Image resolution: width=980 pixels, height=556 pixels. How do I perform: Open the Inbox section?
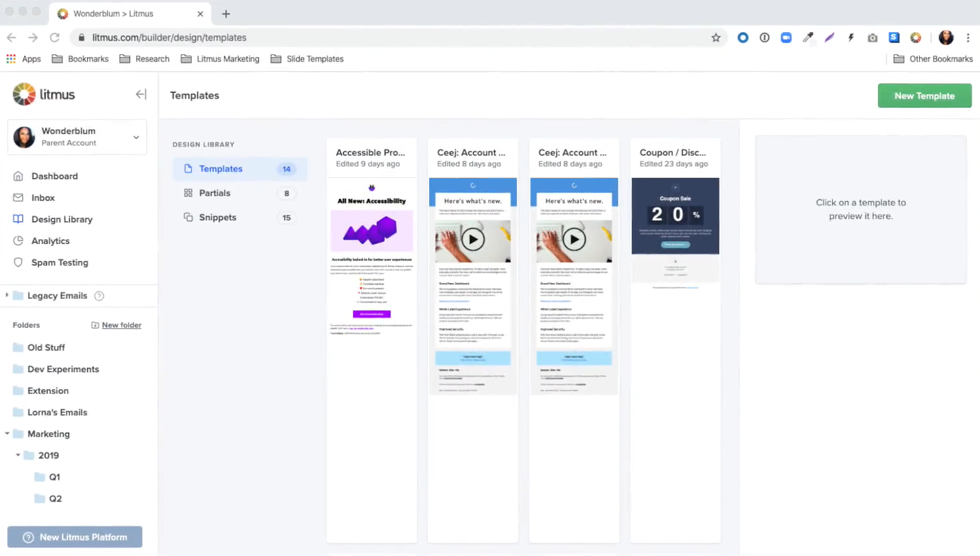43,198
